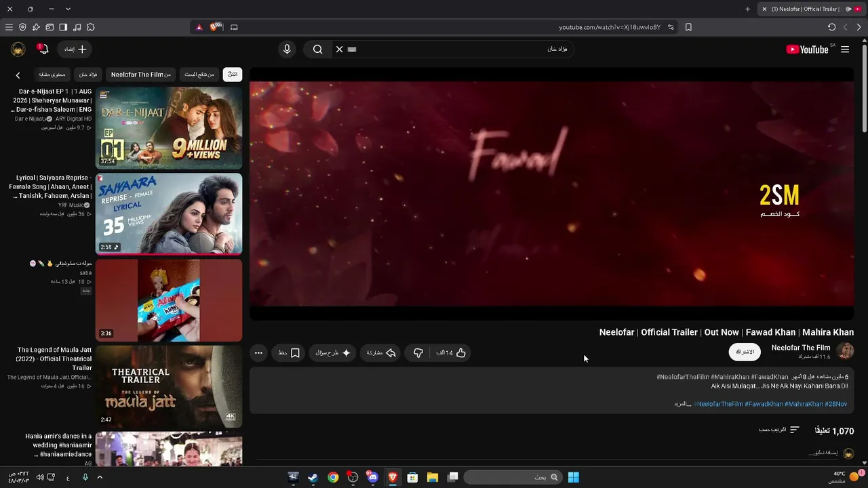Open the Legend of Maula Jatt thumbnail
Image resolution: width=868 pixels, height=488 pixels.
[x=169, y=386]
